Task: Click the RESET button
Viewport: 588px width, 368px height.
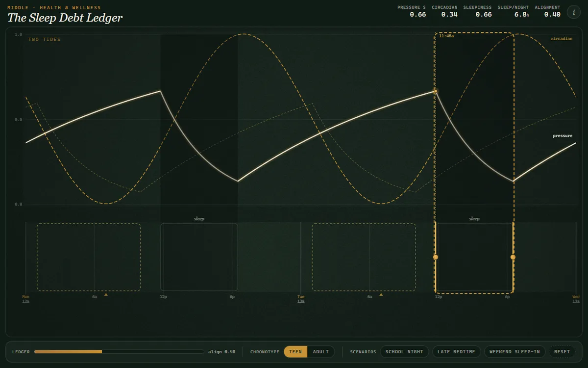Action: point(562,352)
